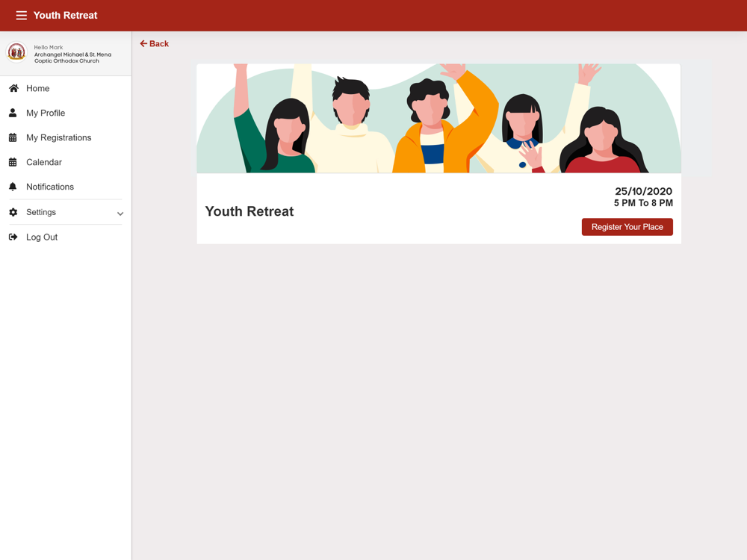Click the Log Out exit icon
This screenshot has width=747, height=560.
click(13, 237)
